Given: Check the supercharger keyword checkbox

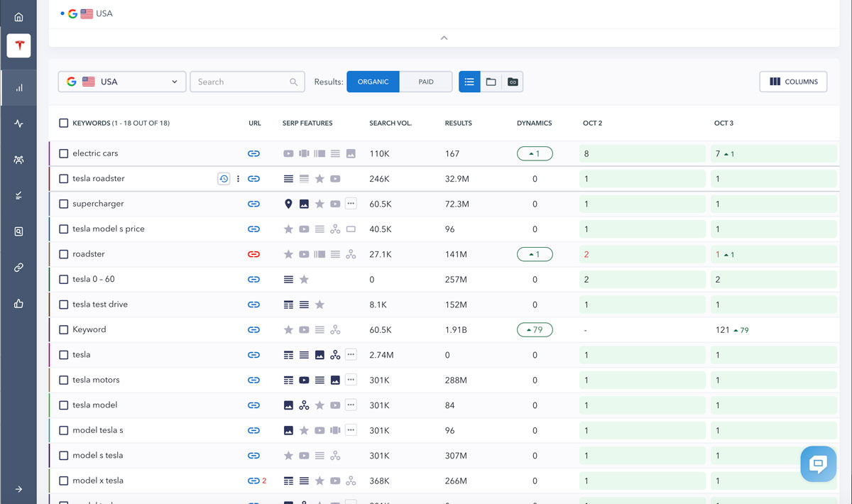Looking at the screenshot, I should (64, 204).
